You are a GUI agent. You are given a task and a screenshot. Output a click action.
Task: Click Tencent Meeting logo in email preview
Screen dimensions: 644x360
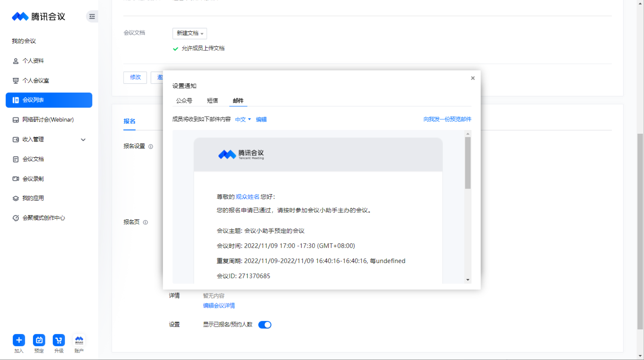pos(241,154)
